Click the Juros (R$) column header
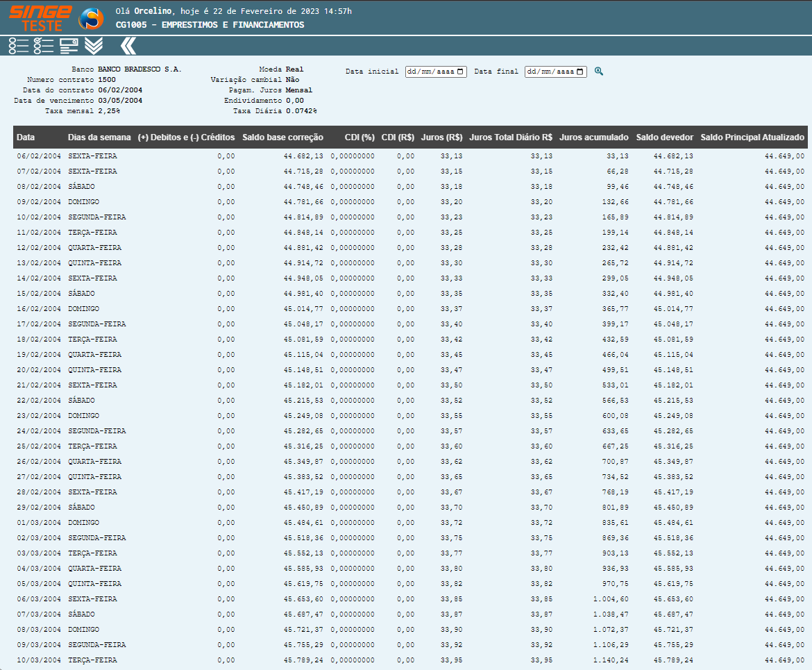Viewport: 812px width, 670px height. (441, 137)
